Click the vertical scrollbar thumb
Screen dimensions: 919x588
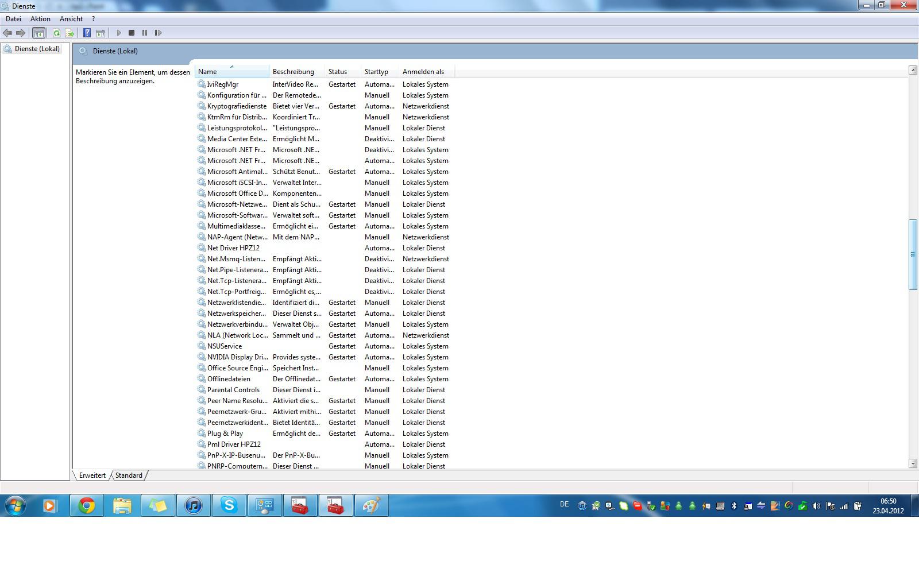(913, 254)
